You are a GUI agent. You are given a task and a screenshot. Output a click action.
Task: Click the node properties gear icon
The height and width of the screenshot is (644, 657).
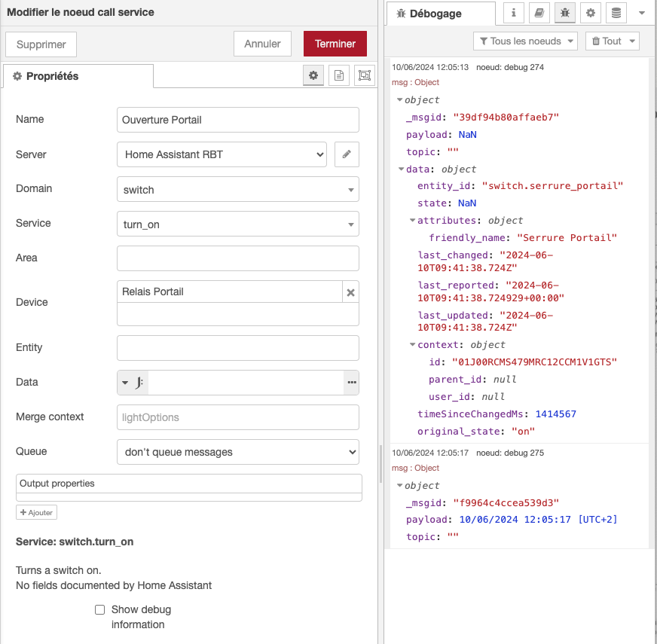[313, 75]
